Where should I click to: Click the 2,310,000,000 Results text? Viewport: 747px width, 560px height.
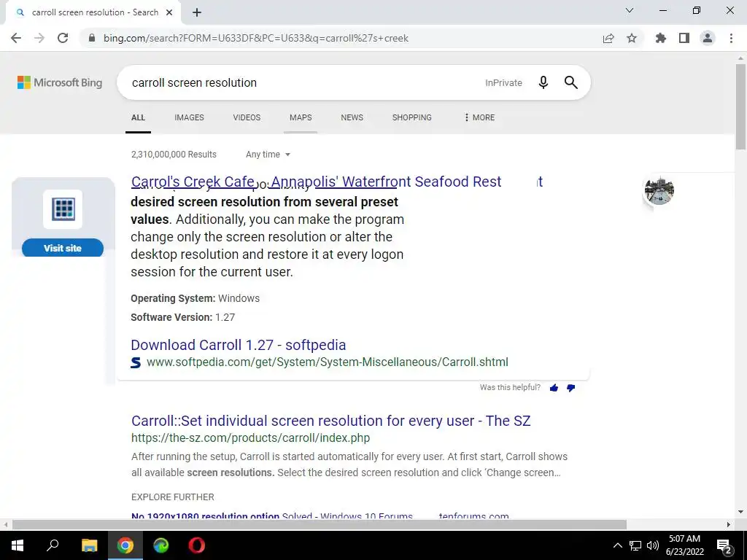pos(174,155)
